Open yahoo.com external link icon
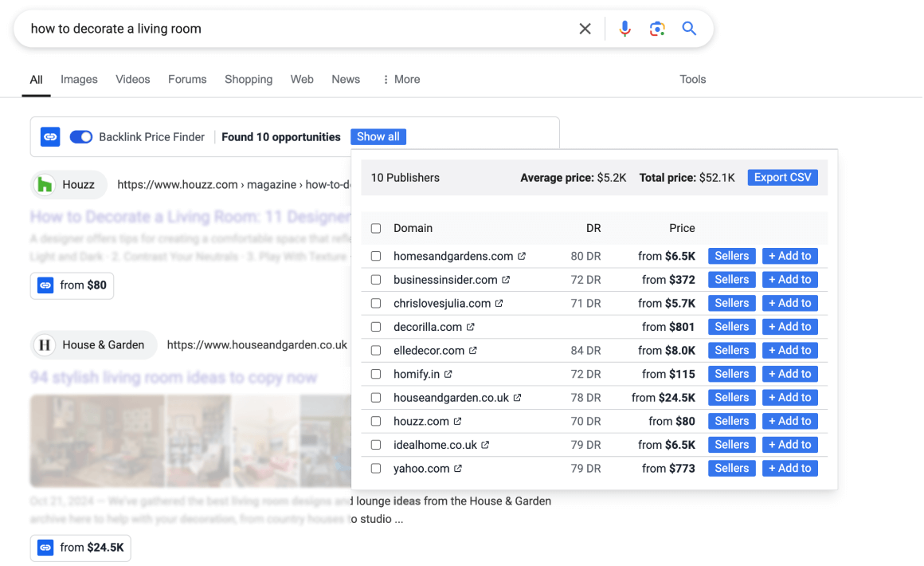This screenshot has height=566, width=924. pos(458,468)
